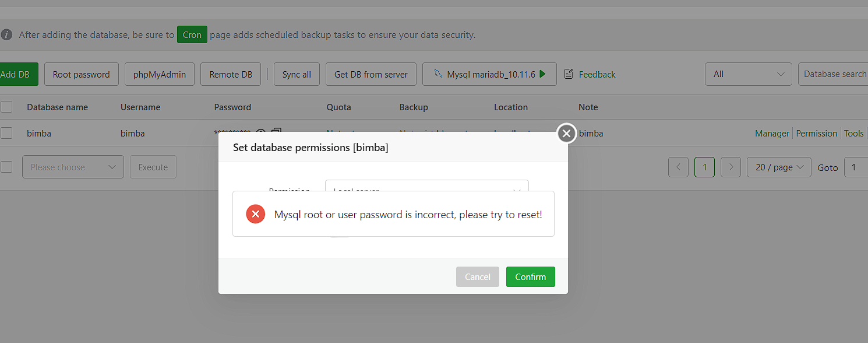Viewport: 868px width, 343px height.
Task: Click the MySQL dolphin icon
Action: (437, 74)
